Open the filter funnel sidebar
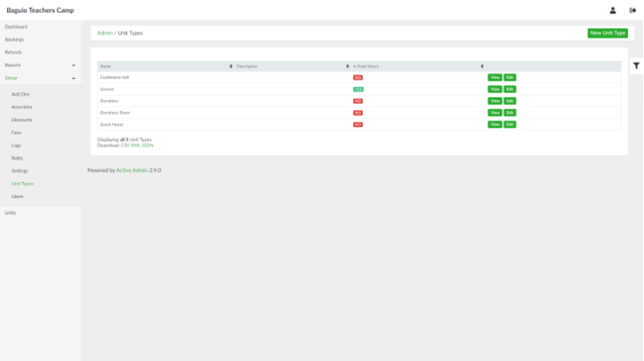Screen dimensions: 644x361 [x=636, y=65]
